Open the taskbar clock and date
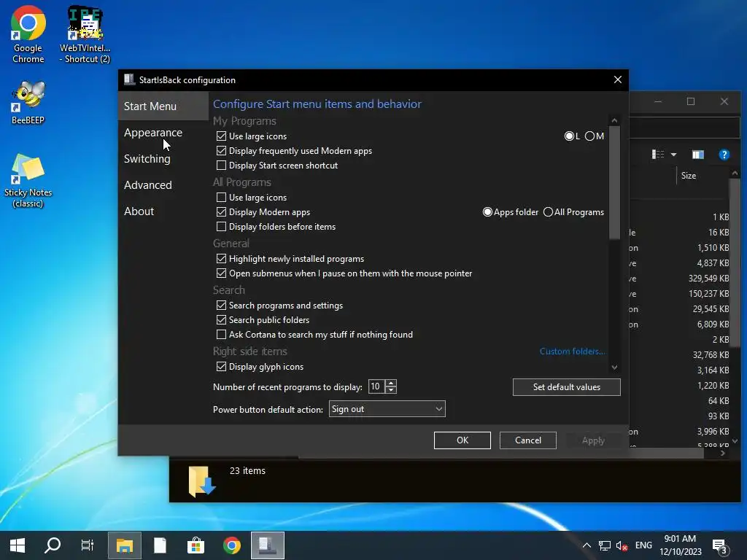Viewport: 747px width, 560px height. tap(681, 545)
